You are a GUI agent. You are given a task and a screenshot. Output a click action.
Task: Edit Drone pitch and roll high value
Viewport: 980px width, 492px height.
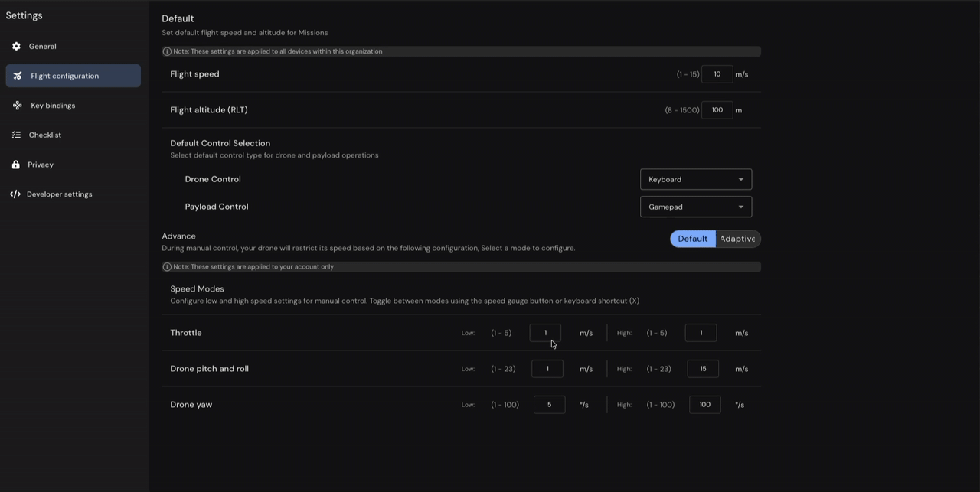(703, 369)
